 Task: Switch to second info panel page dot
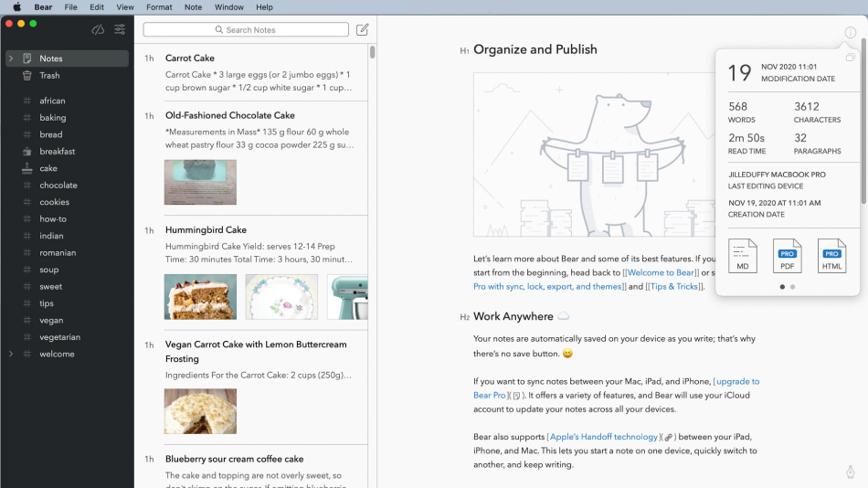[793, 287]
